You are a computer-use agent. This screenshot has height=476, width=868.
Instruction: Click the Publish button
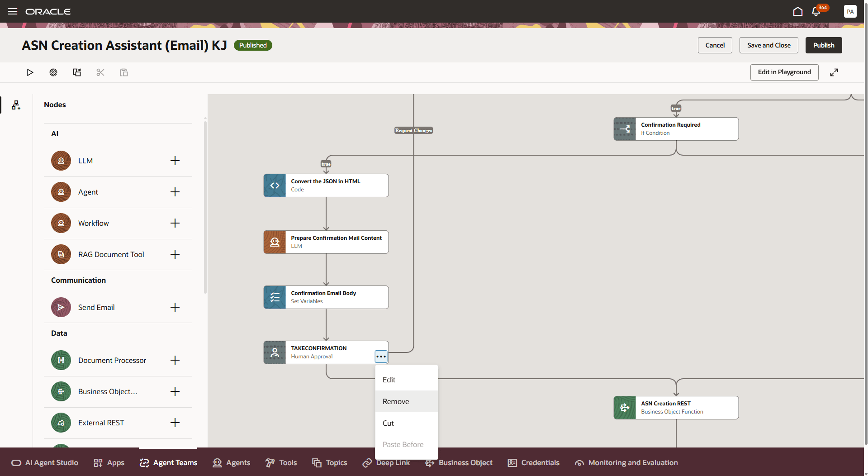(x=824, y=45)
